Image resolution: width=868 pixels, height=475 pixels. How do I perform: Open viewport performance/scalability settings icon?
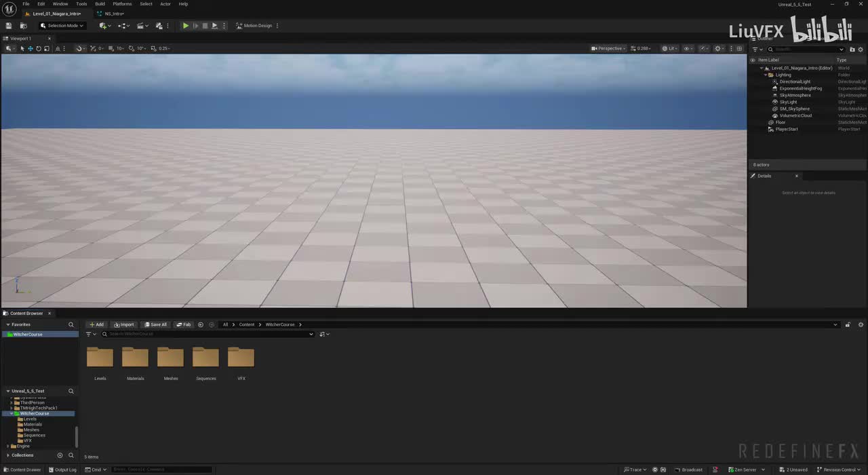click(x=719, y=48)
